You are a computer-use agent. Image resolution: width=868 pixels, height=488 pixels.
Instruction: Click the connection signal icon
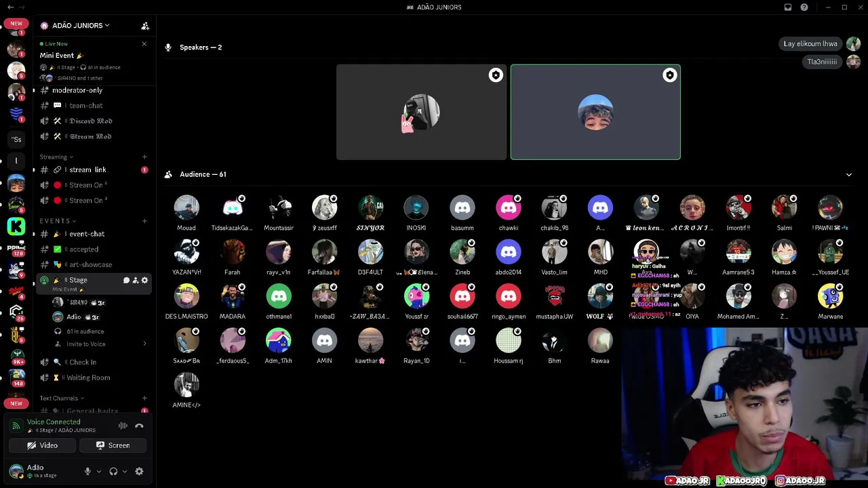tap(16, 426)
